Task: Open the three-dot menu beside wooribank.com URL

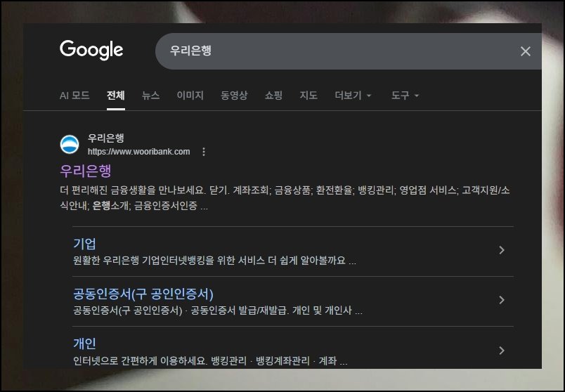Action: [x=204, y=152]
